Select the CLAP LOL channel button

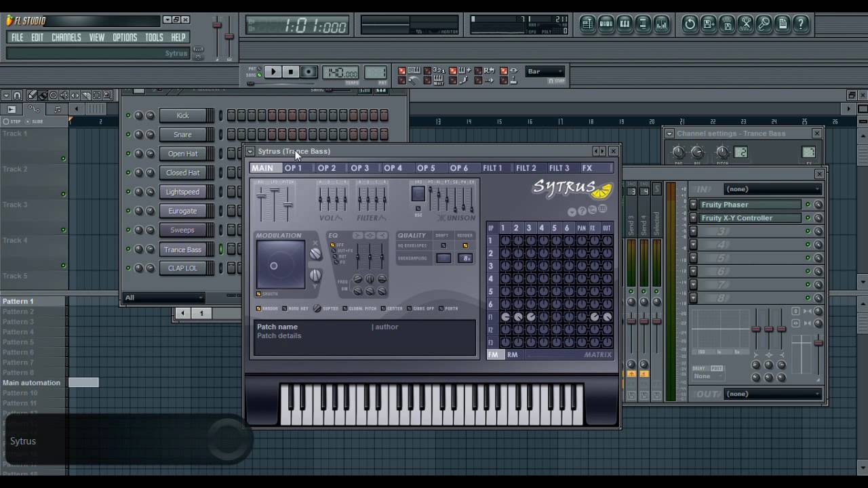(x=182, y=268)
